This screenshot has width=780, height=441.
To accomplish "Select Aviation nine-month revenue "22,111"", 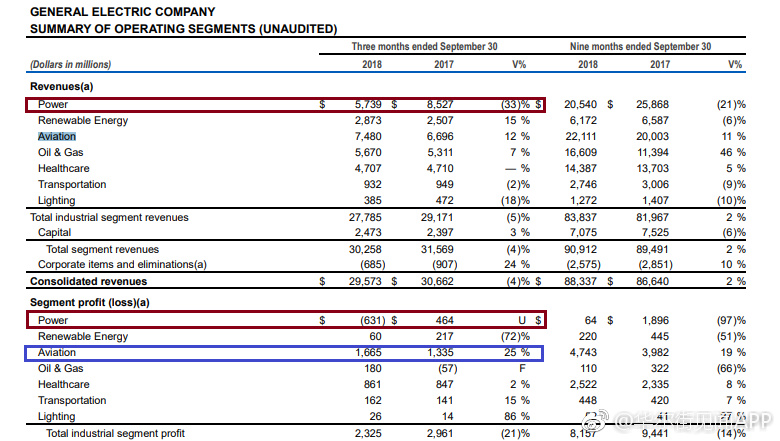I will pos(581,136).
